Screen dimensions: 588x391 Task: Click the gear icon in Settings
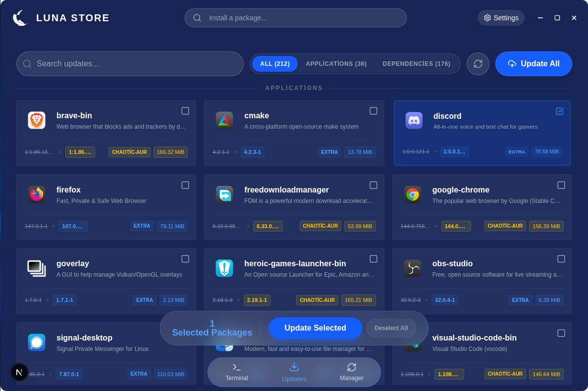pyautogui.click(x=487, y=18)
